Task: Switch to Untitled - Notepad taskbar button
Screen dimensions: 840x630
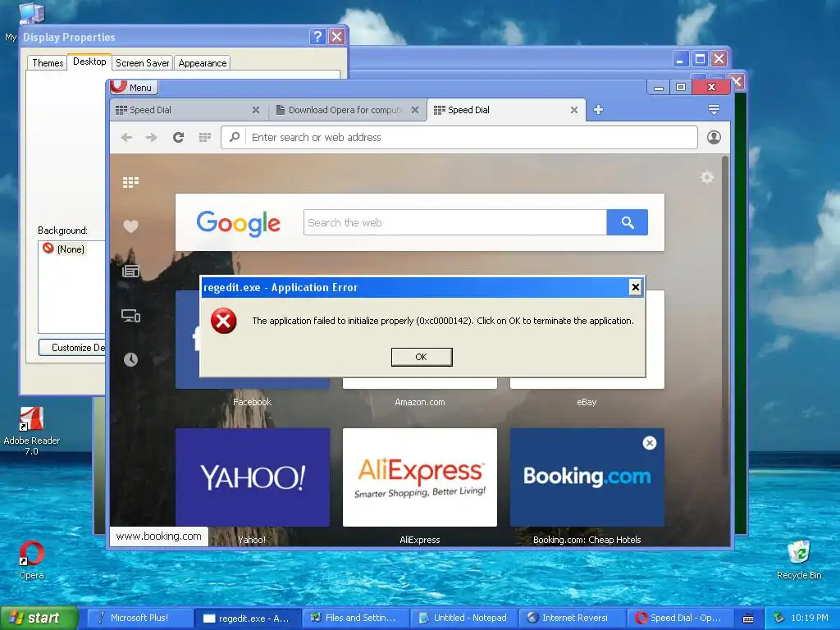Action: 464,618
